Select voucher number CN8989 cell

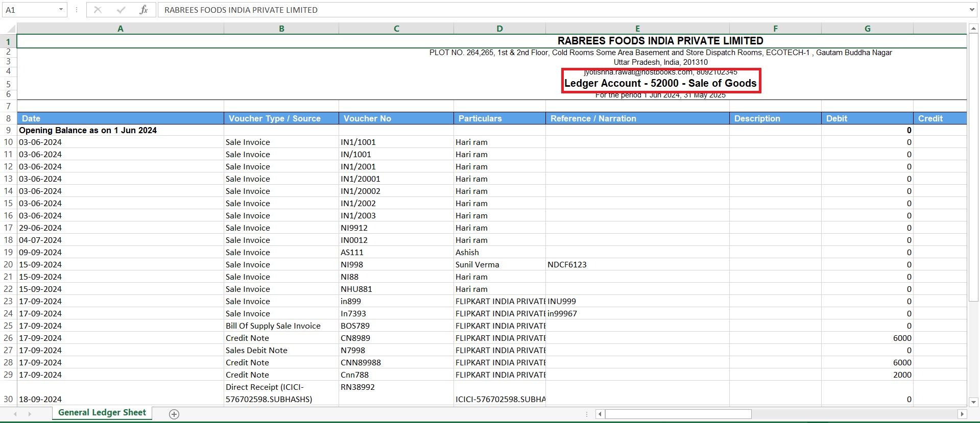396,338
